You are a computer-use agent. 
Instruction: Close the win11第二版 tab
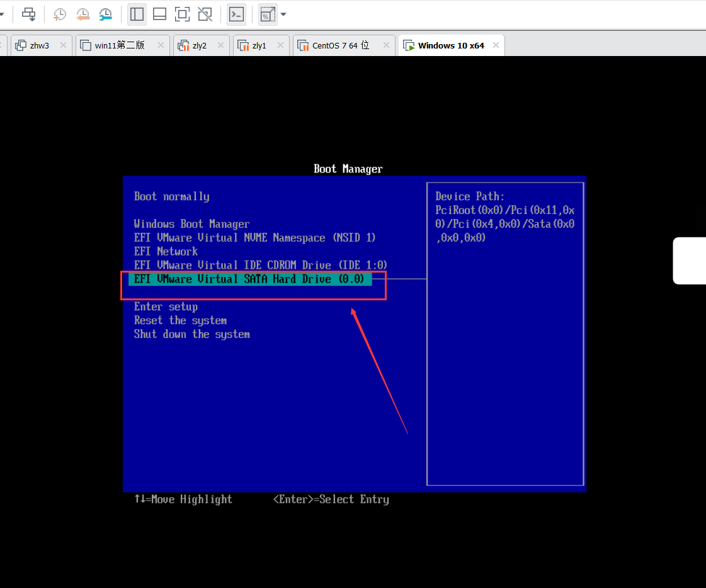click(x=161, y=45)
